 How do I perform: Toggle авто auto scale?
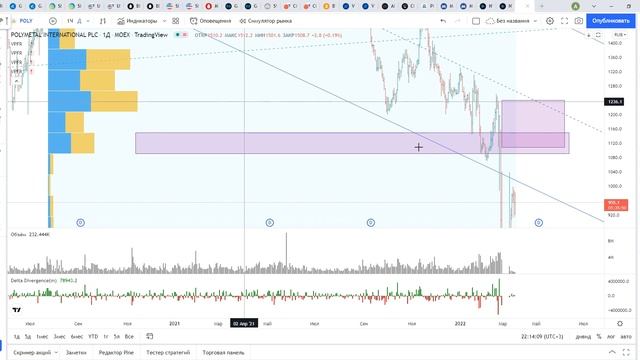pyautogui.click(x=626, y=337)
